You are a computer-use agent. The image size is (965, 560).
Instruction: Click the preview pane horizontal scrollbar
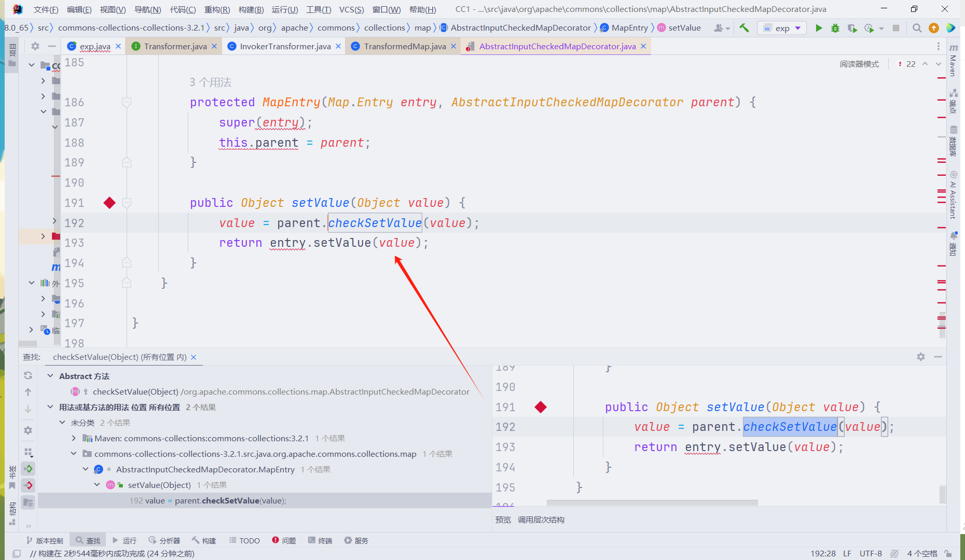pyautogui.click(x=652, y=502)
